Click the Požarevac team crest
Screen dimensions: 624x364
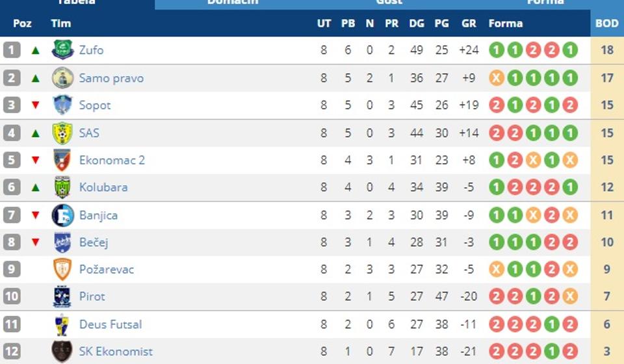[62, 269]
